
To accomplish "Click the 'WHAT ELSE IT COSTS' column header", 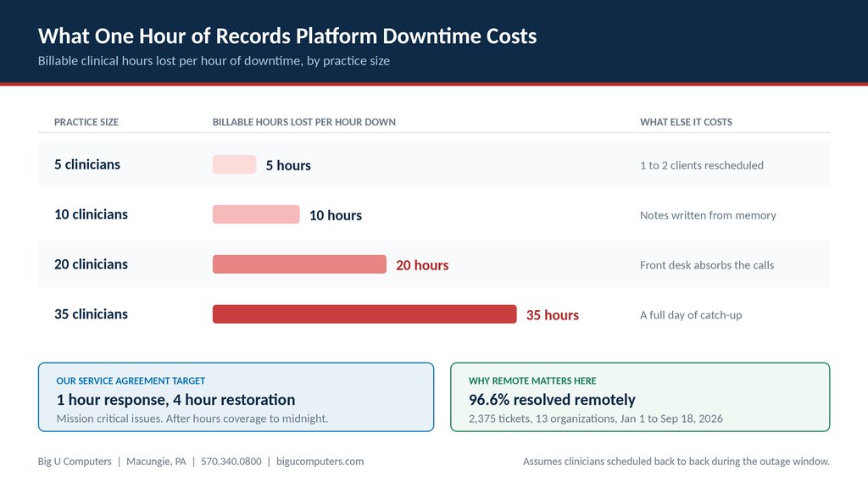I will pyautogui.click(x=686, y=122).
